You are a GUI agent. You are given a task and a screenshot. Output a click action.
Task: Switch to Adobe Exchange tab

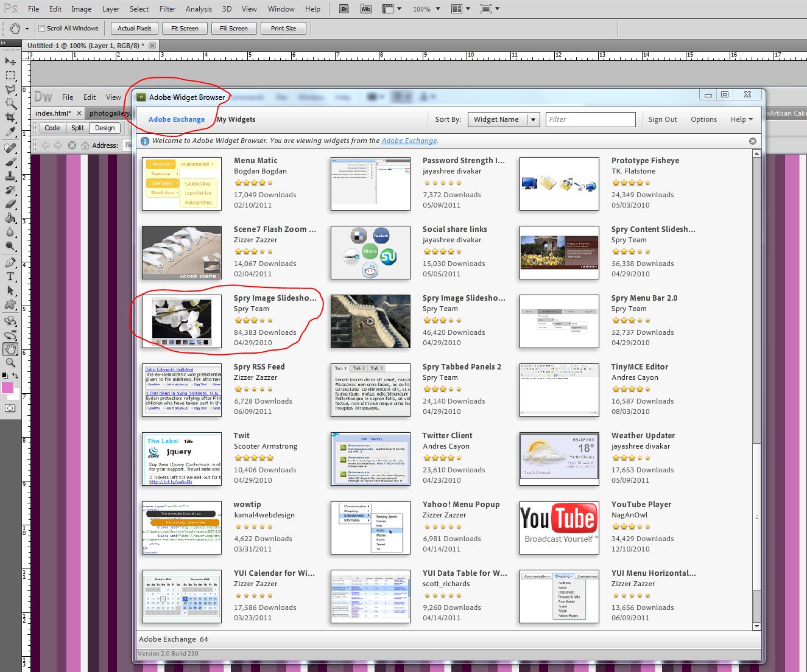click(177, 119)
